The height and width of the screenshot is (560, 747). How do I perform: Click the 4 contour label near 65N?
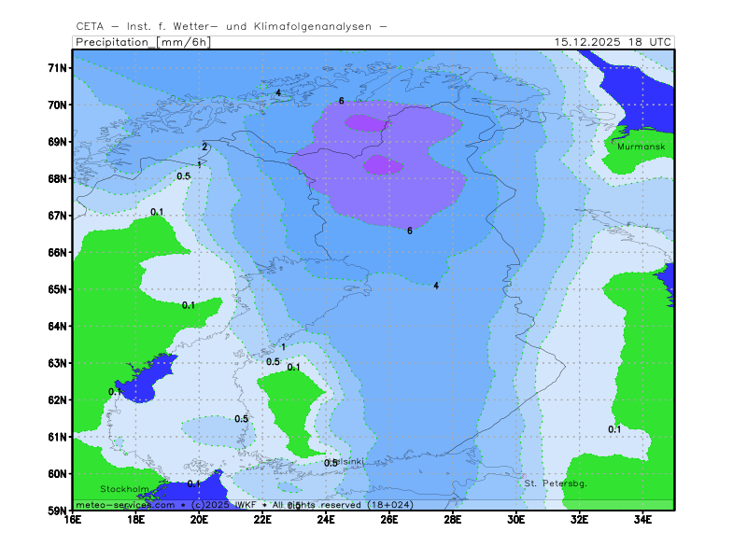tap(436, 286)
